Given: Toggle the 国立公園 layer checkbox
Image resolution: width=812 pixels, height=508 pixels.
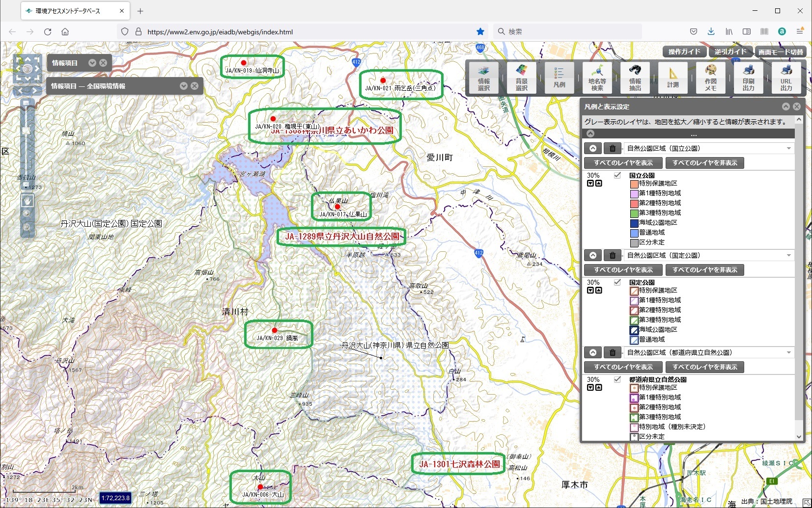Looking at the screenshot, I should [x=617, y=175].
